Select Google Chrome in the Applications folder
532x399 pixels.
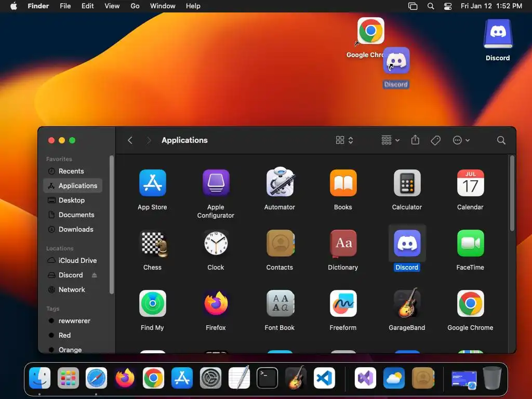click(x=470, y=303)
